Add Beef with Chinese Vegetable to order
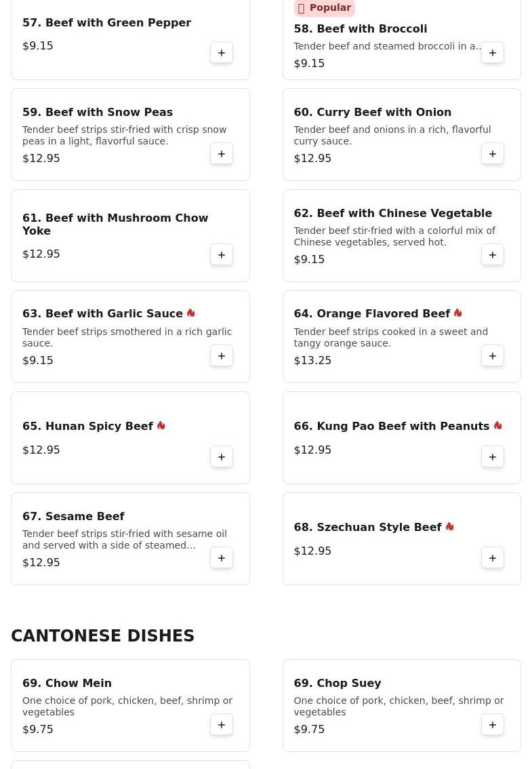The height and width of the screenshot is (769, 532). pyautogui.click(x=493, y=255)
